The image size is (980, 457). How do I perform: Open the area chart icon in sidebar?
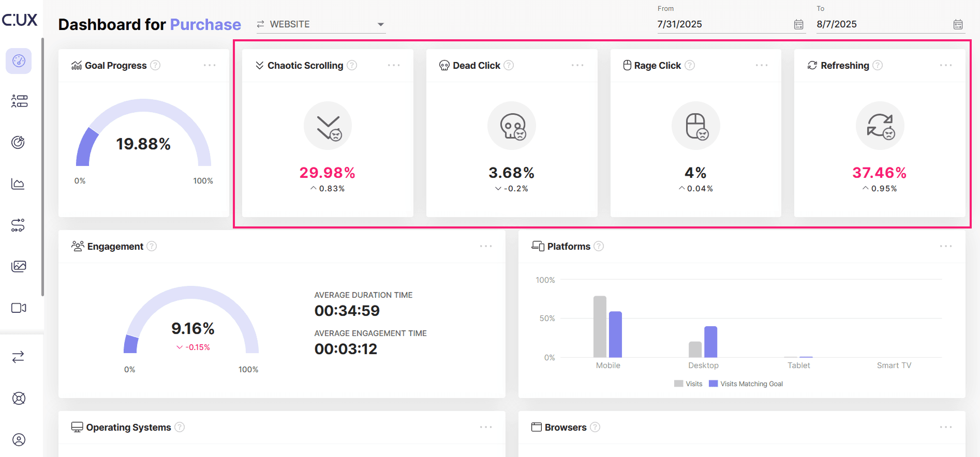tap(18, 184)
